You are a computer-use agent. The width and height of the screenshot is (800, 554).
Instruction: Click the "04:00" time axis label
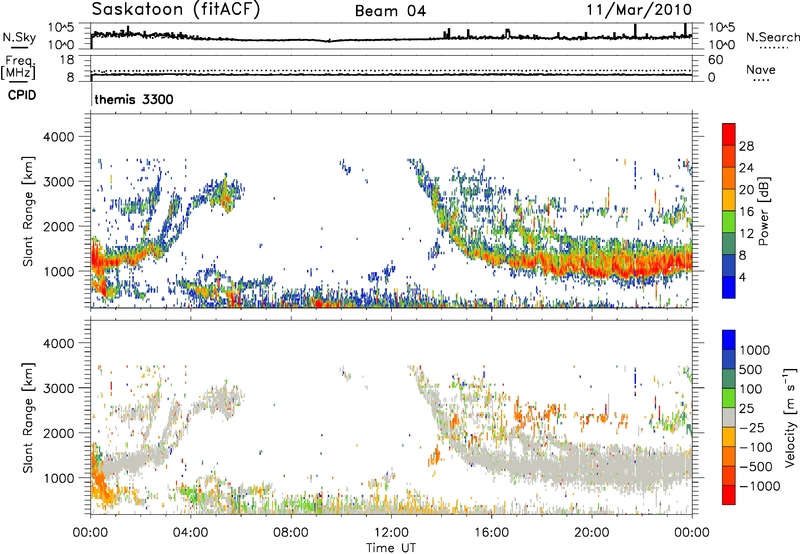[x=190, y=533]
